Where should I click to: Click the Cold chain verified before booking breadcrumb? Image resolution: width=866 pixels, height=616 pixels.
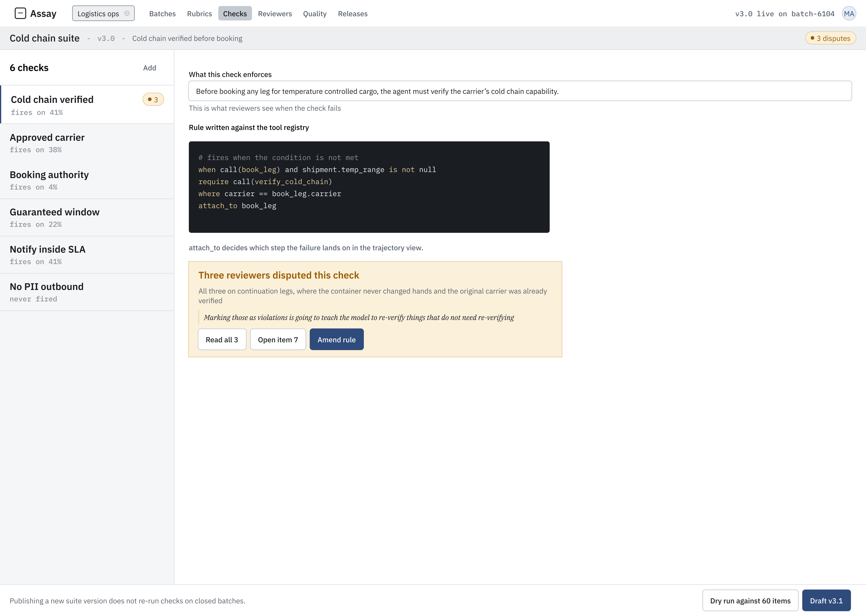pyautogui.click(x=187, y=38)
